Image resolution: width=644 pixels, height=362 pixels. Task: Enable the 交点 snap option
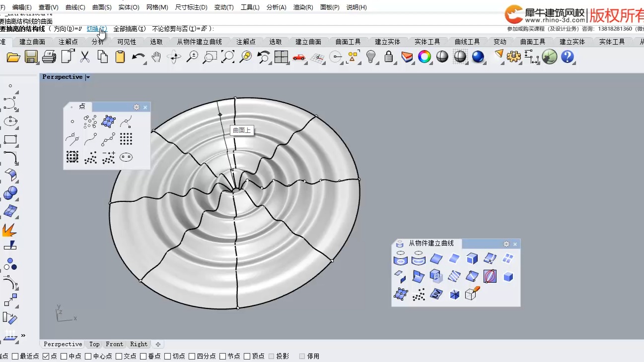coord(119,356)
